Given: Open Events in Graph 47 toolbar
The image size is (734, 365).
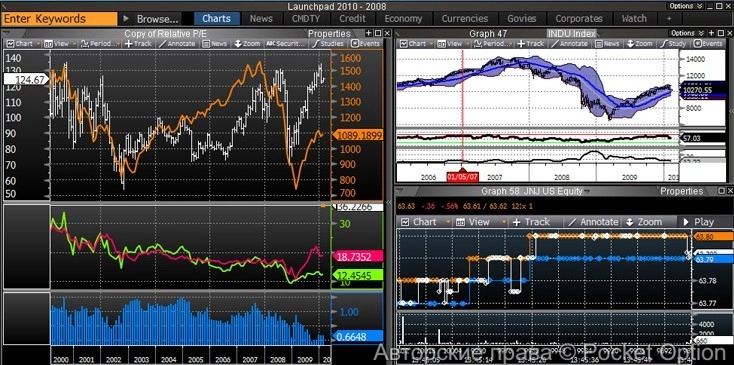Looking at the screenshot, I should tap(707, 44).
